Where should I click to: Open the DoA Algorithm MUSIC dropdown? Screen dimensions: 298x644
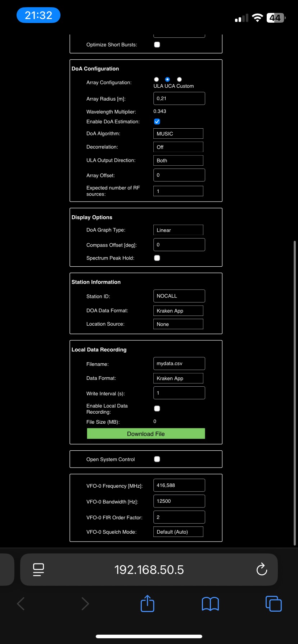point(178,134)
